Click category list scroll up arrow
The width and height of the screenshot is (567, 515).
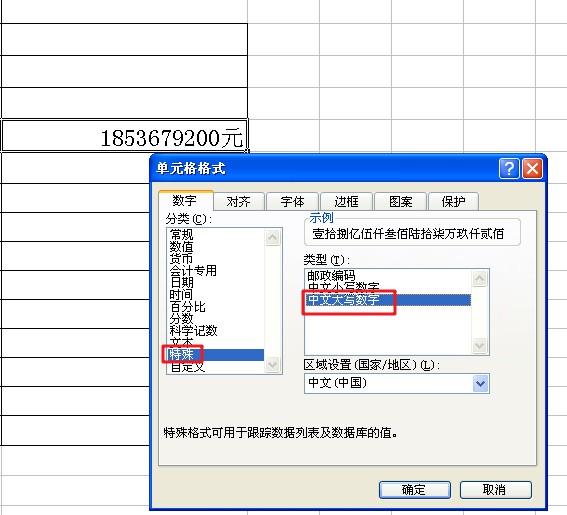pos(273,238)
